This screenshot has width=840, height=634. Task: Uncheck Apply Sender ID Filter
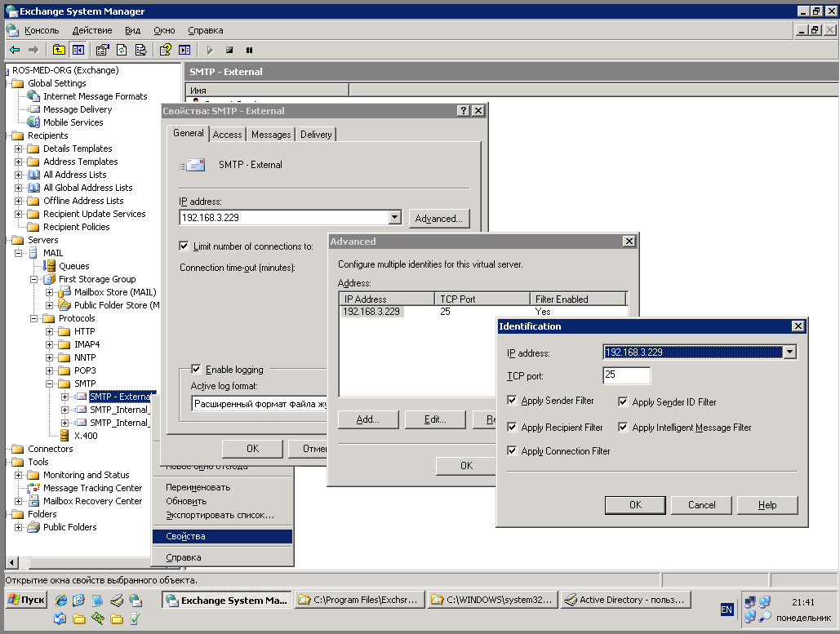point(623,401)
